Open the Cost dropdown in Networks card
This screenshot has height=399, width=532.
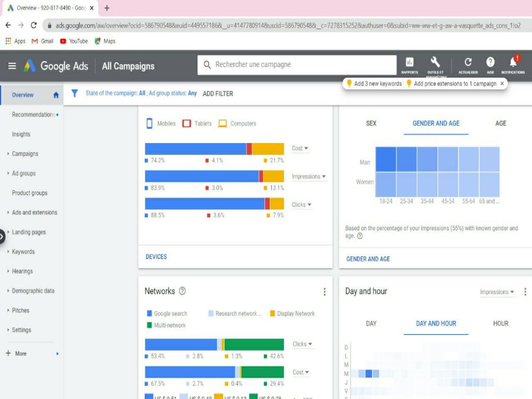click(301, 372)
